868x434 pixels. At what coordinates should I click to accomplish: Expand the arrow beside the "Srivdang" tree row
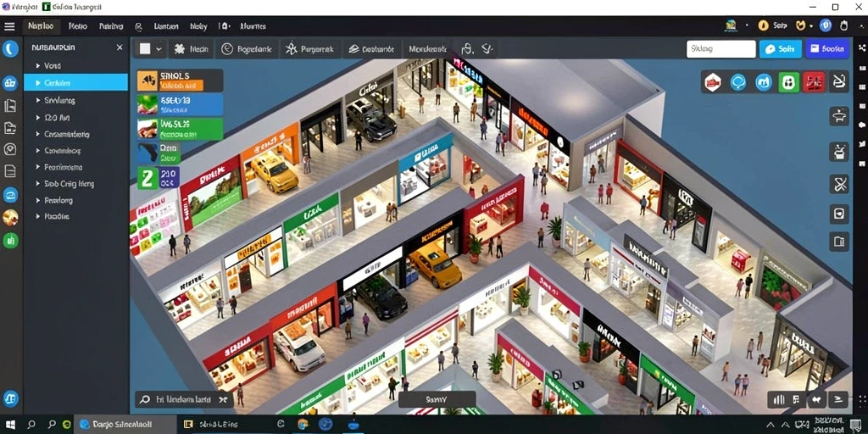(37, 100)
